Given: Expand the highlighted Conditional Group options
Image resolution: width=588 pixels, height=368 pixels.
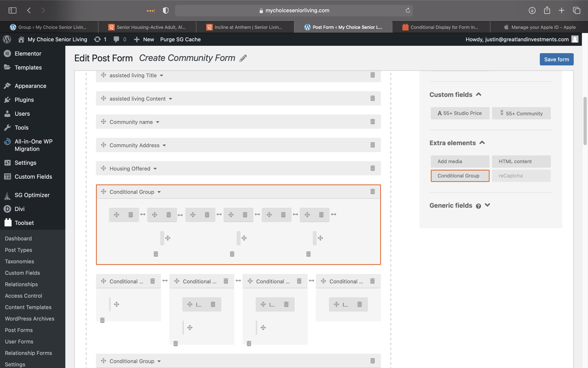Looking at the screenshot, I should 159,192.
